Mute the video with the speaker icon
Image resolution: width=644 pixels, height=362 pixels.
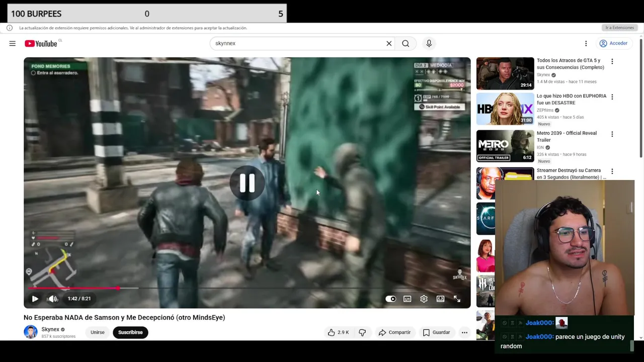53,299
